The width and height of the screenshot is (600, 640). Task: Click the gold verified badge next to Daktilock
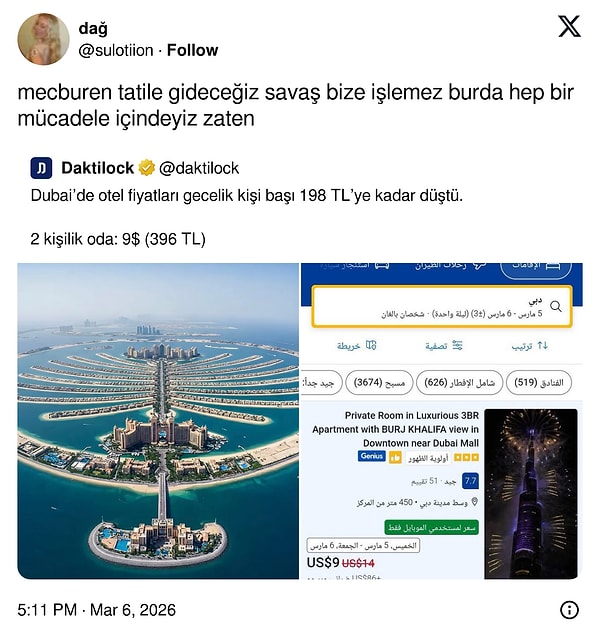[147, 168]
